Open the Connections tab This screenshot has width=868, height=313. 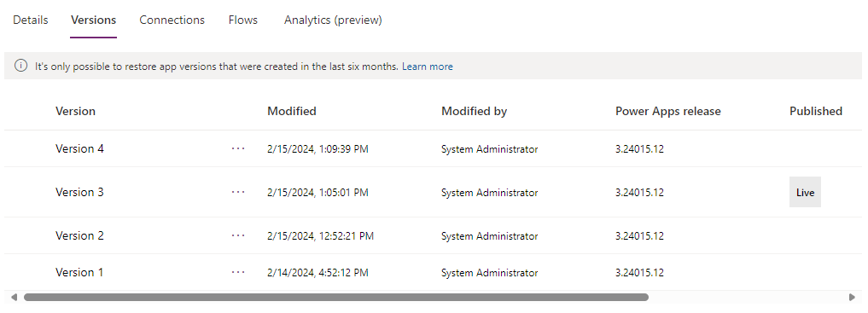172,20
